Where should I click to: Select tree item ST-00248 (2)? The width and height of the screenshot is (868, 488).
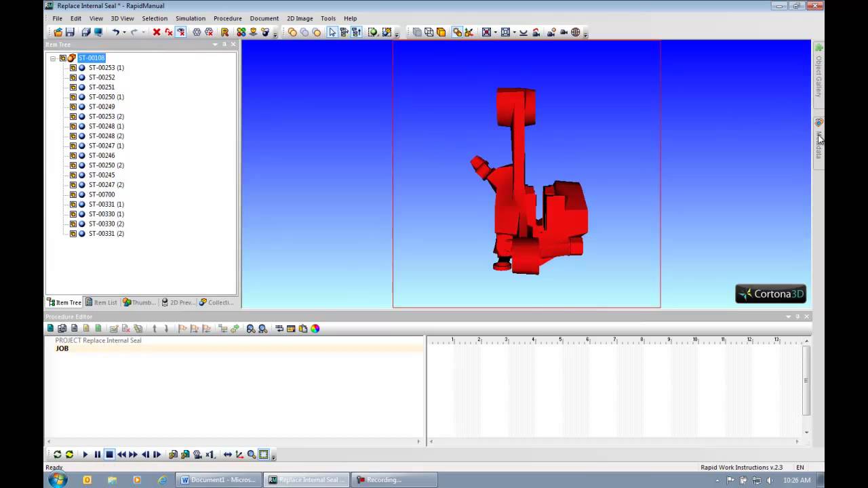click(106, 136)
